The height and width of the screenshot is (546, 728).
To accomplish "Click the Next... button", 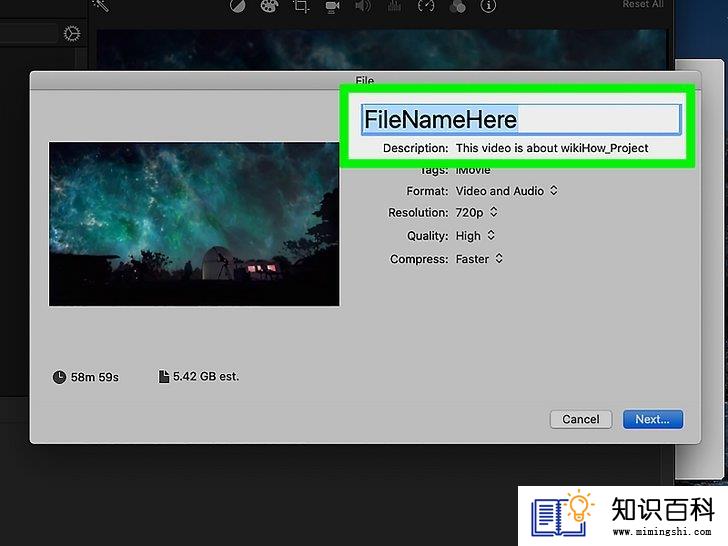I will coord(652,419).
